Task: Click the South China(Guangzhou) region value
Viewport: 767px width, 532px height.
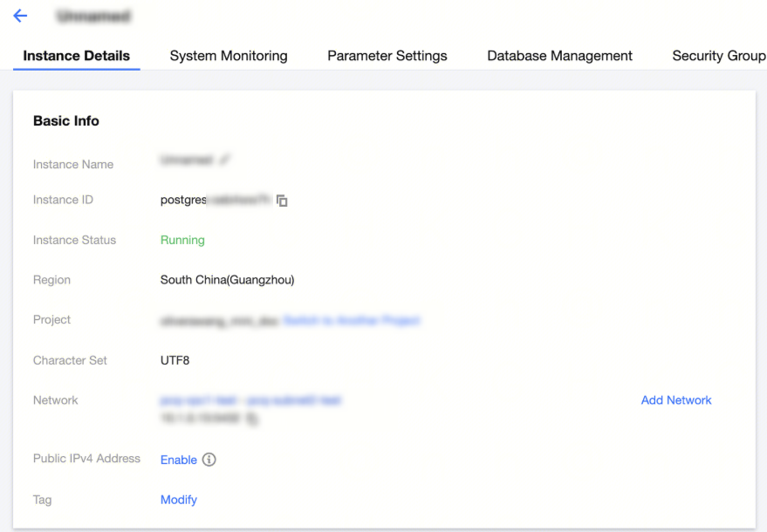Action: coord(227,280)
